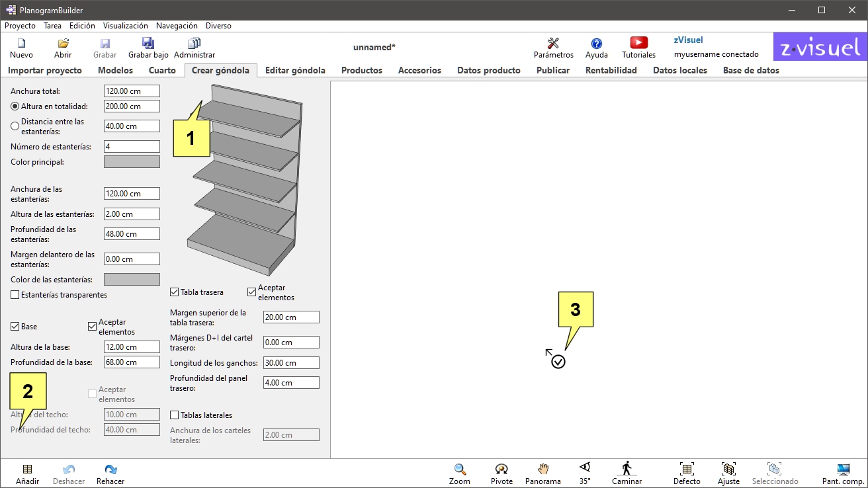This screenshot has height=488, width=868.
Task: Click the Profundidad de la base field
Action: coord(132,362)
